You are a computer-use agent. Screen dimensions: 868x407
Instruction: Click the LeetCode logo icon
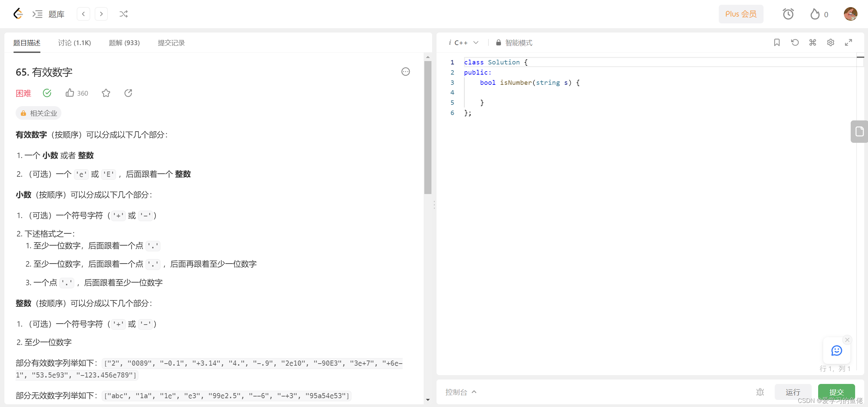pos(18,14)
